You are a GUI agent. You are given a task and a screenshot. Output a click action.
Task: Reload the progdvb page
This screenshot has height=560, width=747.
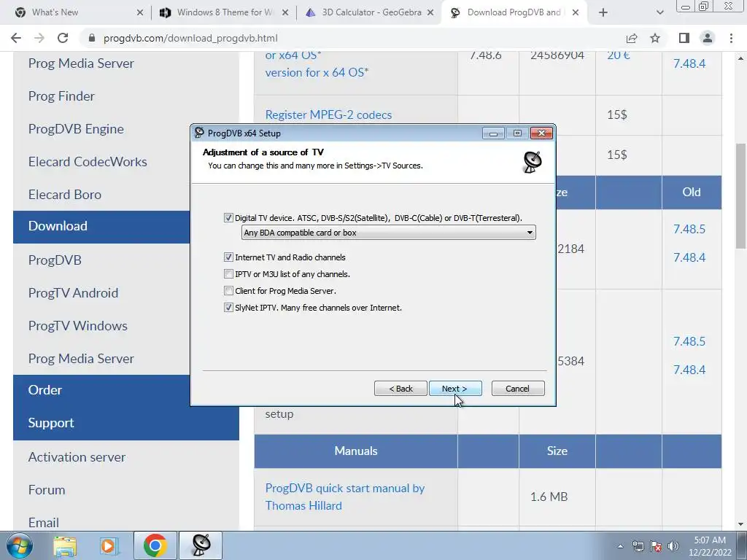63,38
